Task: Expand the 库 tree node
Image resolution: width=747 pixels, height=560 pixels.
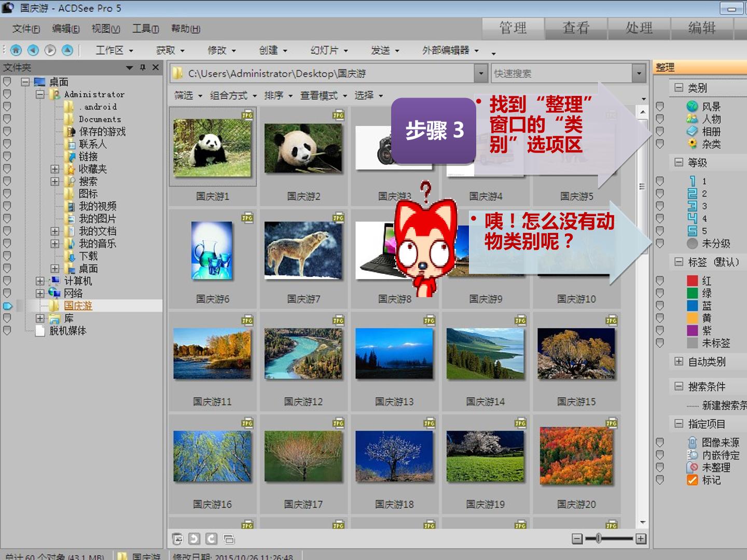Action: [x=40, y=318]
